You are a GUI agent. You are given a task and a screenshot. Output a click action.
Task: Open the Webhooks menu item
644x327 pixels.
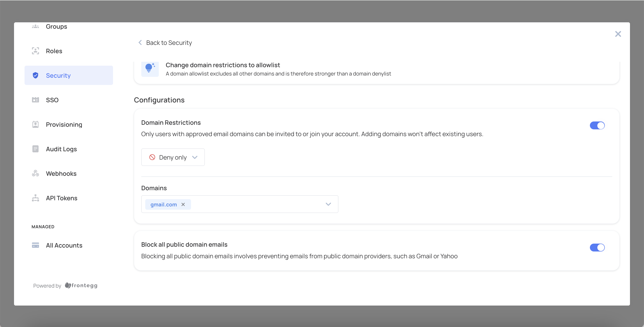[x=61, y=174]
